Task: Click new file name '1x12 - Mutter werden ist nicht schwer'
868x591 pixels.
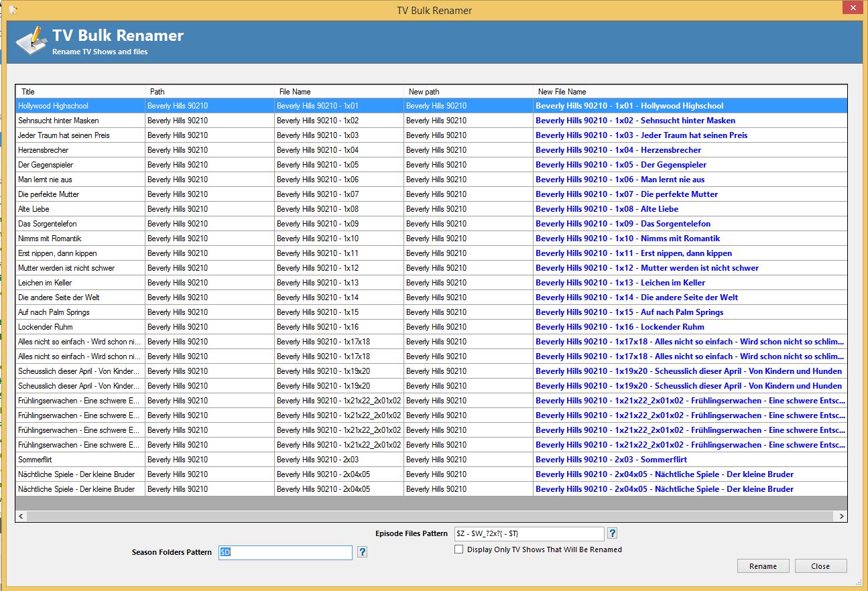Action: click(x=690, y=268)
